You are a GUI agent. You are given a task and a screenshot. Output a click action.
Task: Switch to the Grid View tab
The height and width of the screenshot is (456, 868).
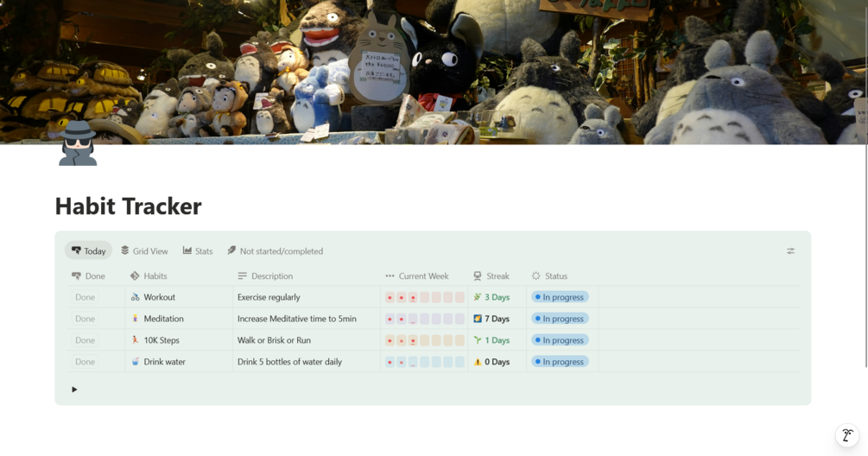144,251
